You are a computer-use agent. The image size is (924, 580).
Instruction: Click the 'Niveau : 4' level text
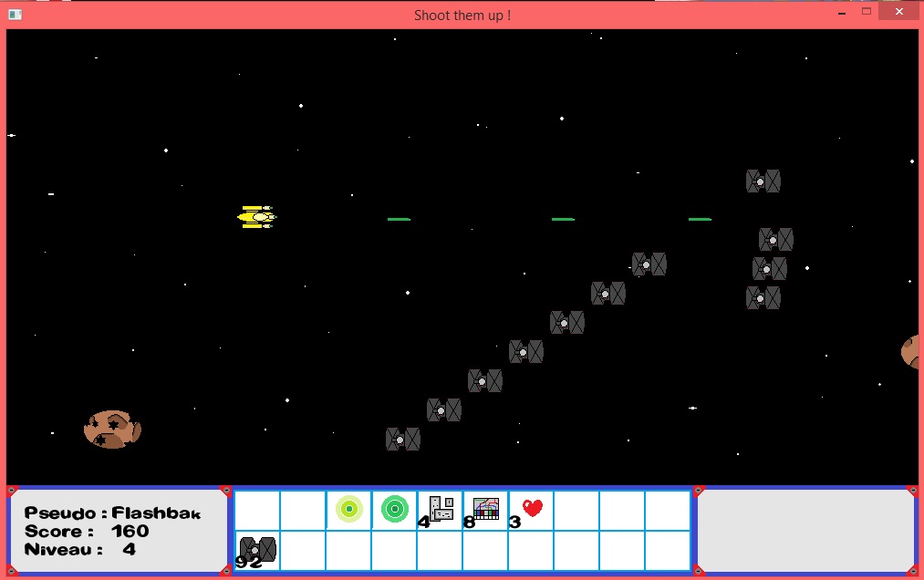point(80,549)
